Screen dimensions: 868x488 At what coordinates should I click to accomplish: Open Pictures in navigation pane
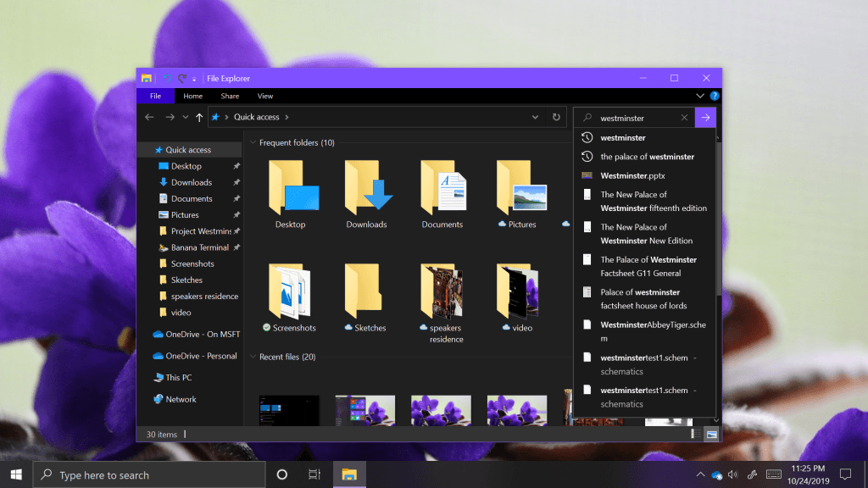pyautogui.click(x=184, y=214)
